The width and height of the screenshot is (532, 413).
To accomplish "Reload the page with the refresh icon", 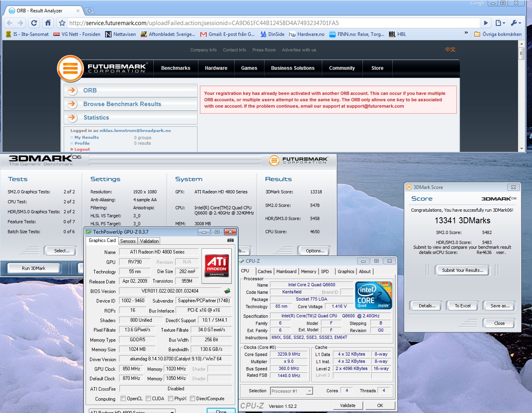I will [34, 23].
